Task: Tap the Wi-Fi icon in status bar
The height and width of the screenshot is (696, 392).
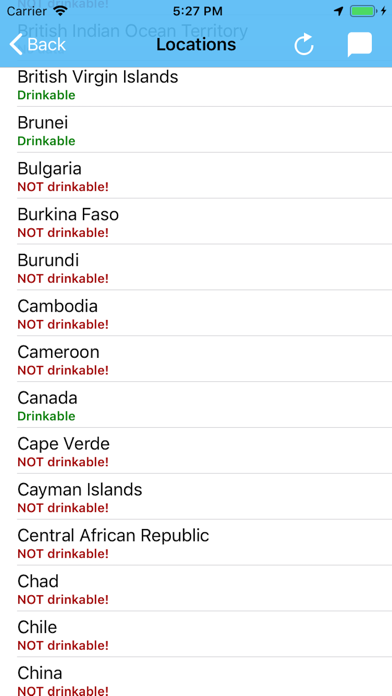Action: point(59,11)
